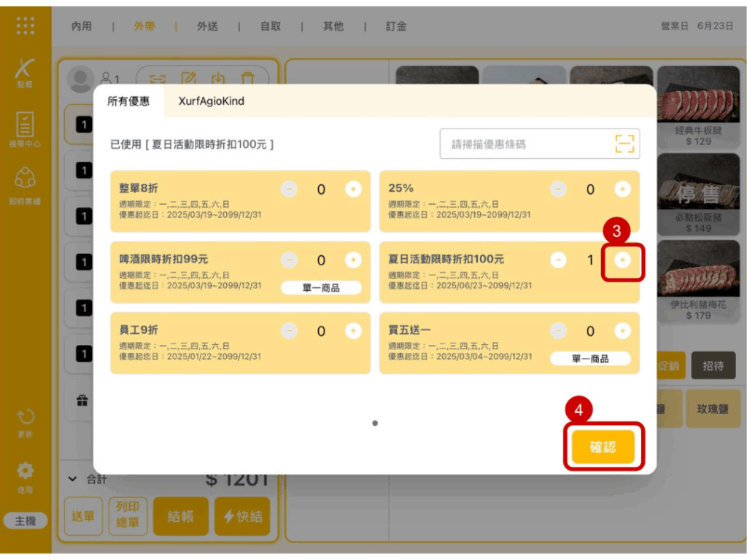Click the trash delete icon in order toolbar
Viewport: 747px width, 560px height.
tap(248, 78)
